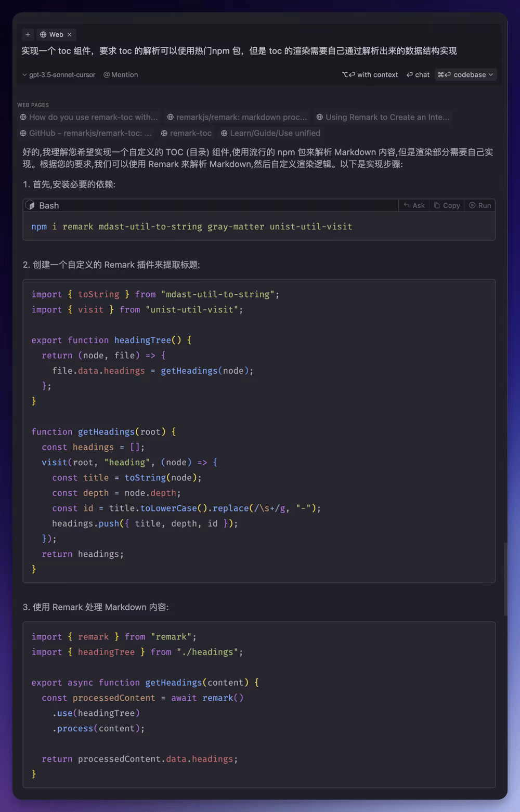Select the Web context chip
Screen dimensions: 520x812
pyautogui.click(x=52, y=35)
